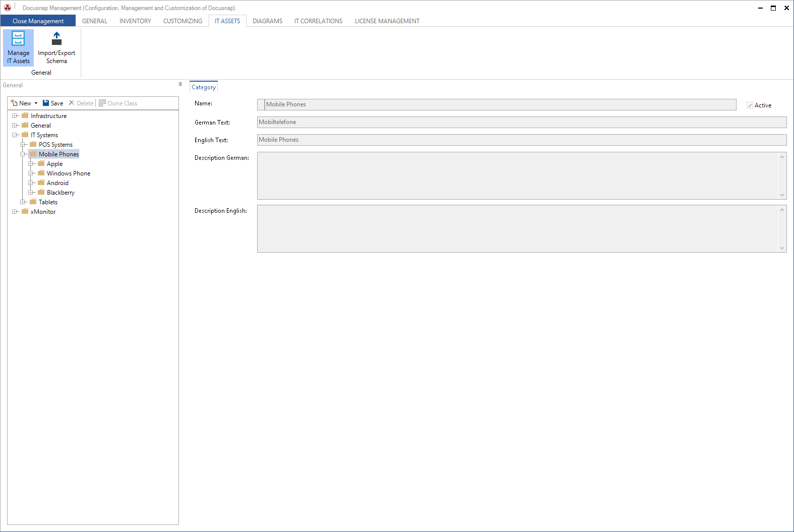Screen dimensions: 794x532
Task: Open the CUSTOMIZING ribbon tab
Action: [x=182, y=21]
